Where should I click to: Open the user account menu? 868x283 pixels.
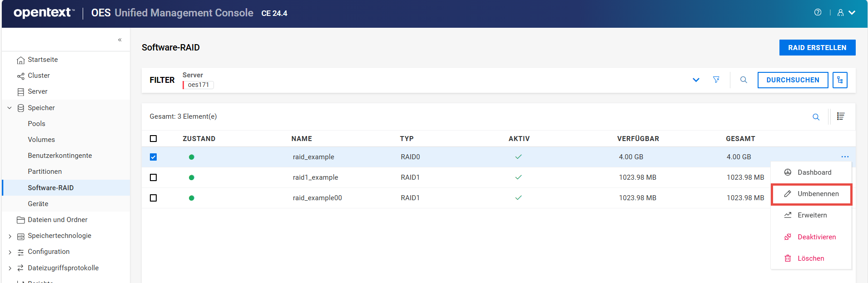point(846,13)
